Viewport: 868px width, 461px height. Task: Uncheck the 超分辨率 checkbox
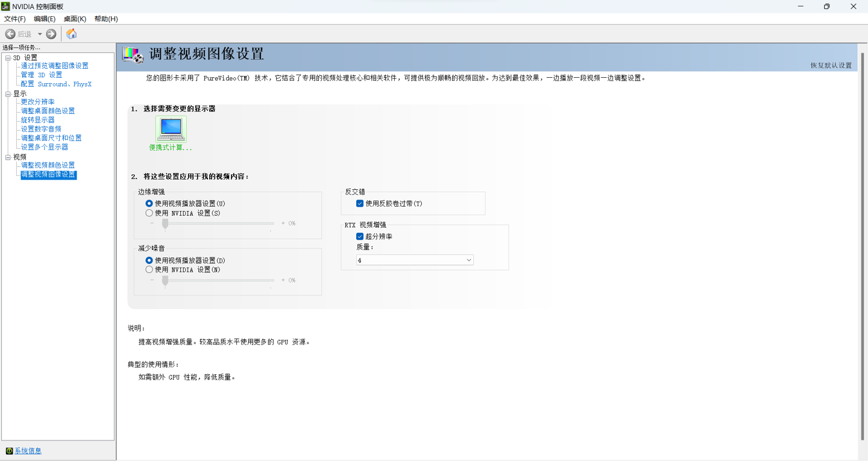click(x=360, y=236)
